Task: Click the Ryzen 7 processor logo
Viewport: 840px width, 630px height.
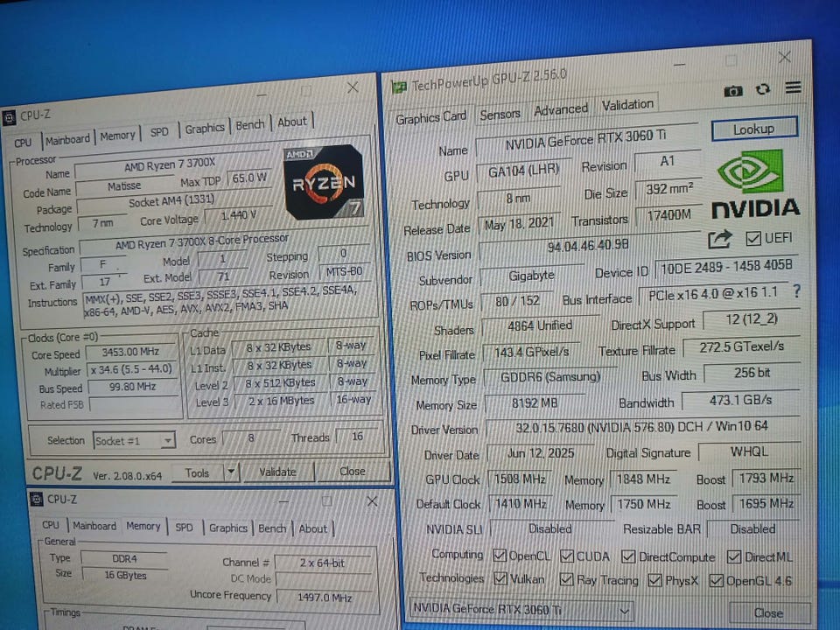Action: (324, 182)
